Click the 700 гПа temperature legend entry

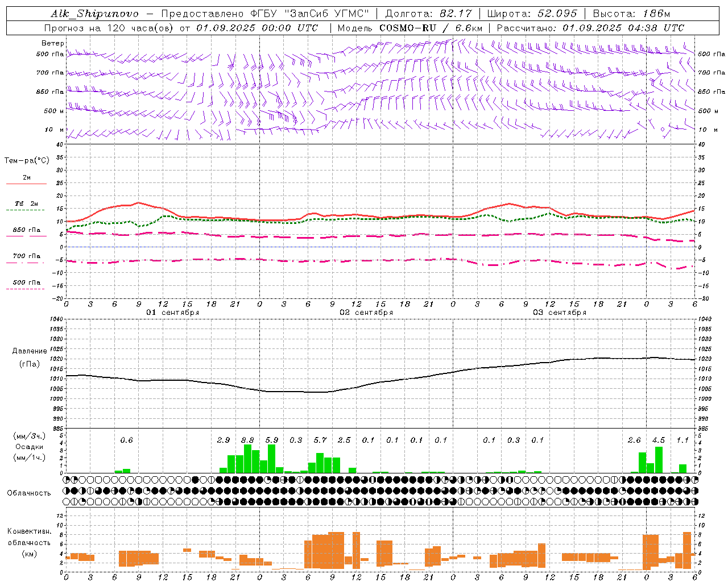click(x=27, y=256)
